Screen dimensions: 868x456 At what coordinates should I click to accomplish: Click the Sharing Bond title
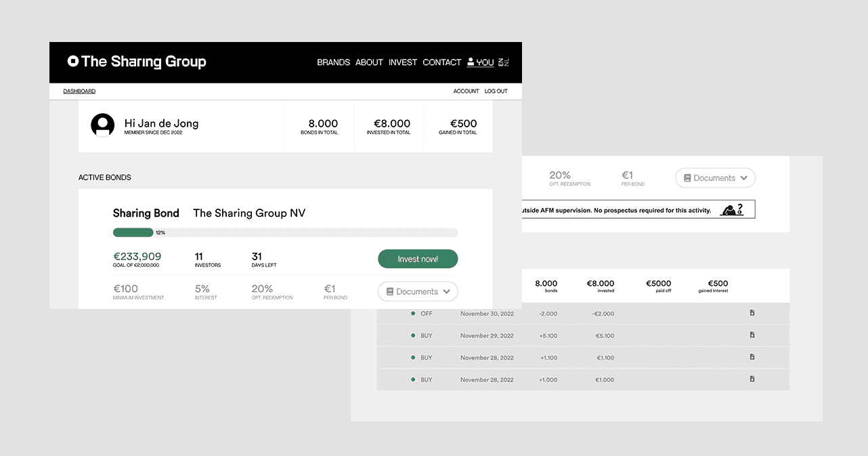(x=146, y=213)
